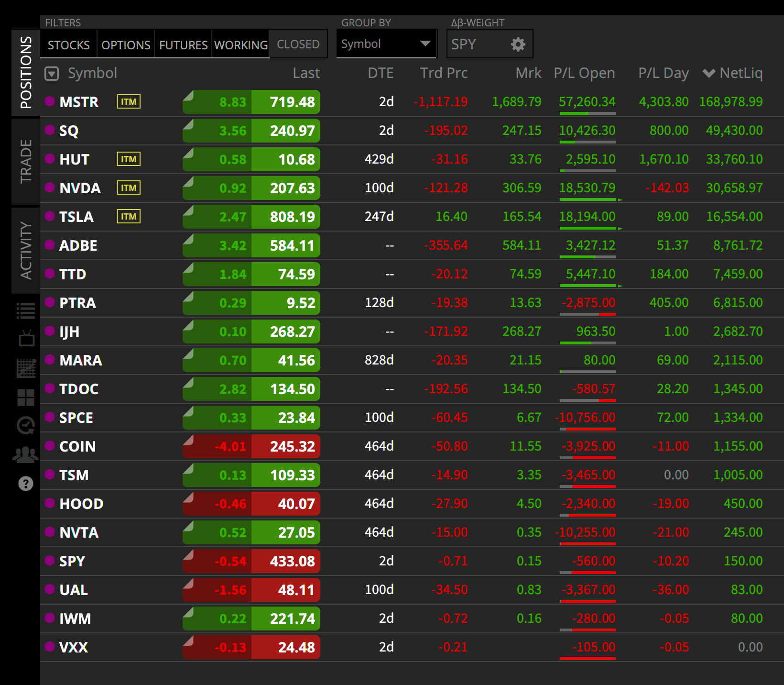Click the purple dot beside SQ

pyautogui.click(x=50, y=130)
